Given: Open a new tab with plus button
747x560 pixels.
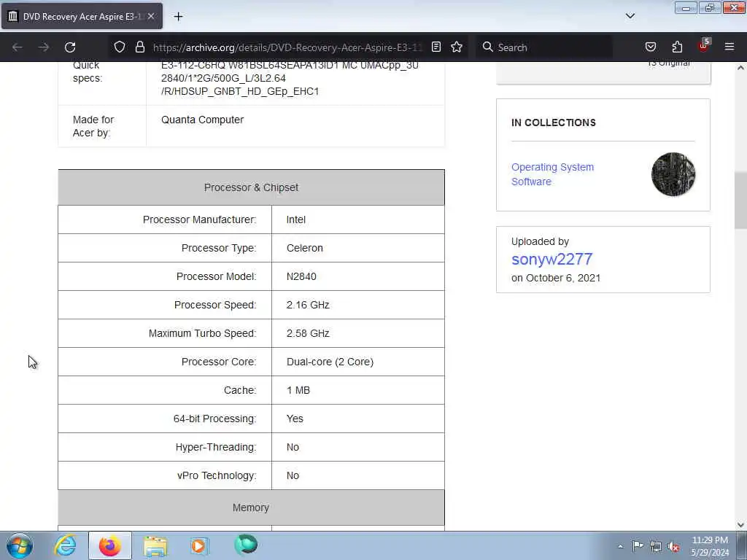Looking at the screenshot, I should pos(178,17).
